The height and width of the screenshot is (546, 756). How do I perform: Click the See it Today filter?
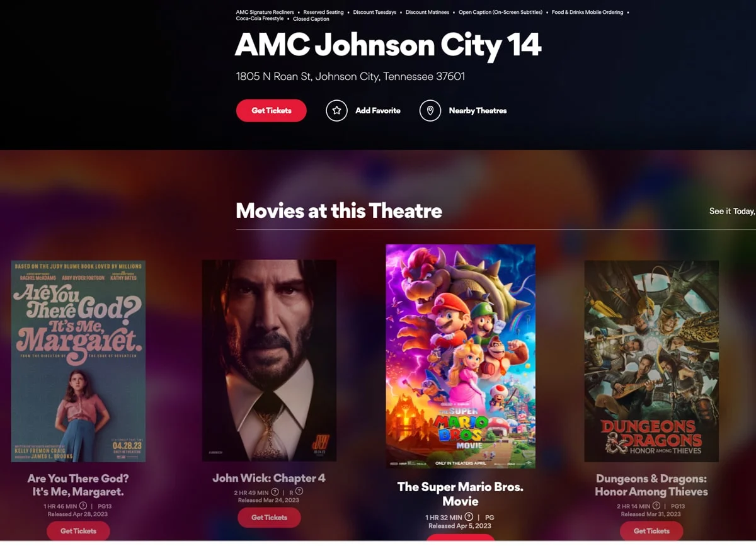pos(732,211)
